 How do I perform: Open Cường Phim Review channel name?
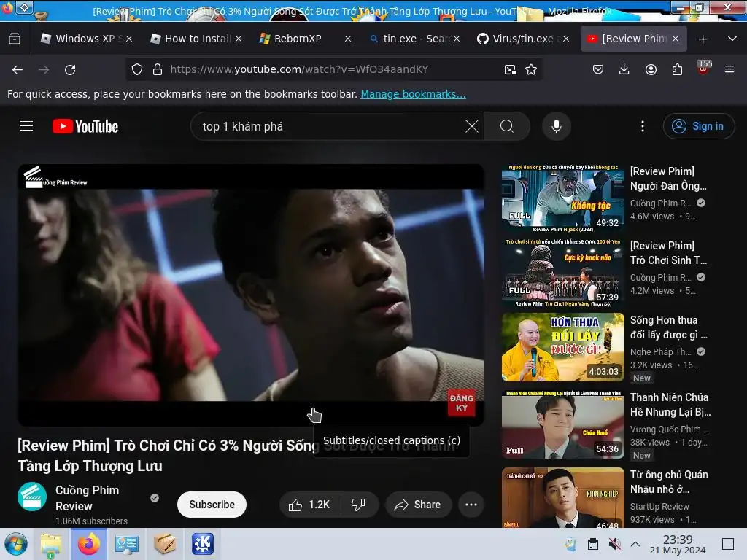coord(88,498)
